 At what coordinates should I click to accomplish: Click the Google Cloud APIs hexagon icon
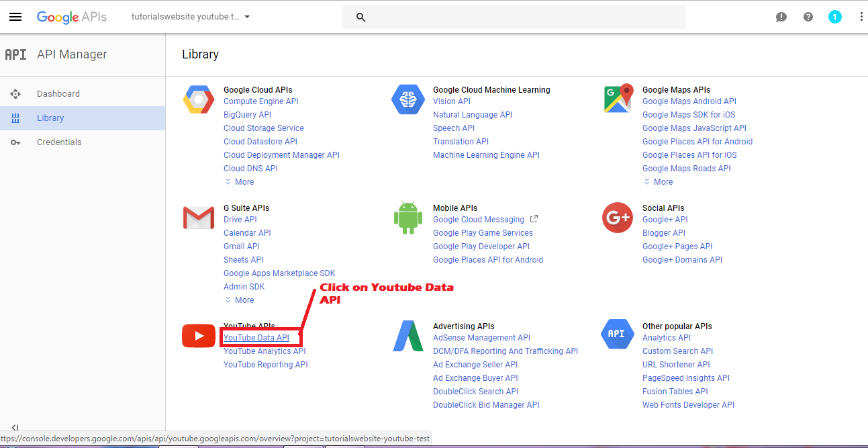pyautogui.click(x=199, y=100)
